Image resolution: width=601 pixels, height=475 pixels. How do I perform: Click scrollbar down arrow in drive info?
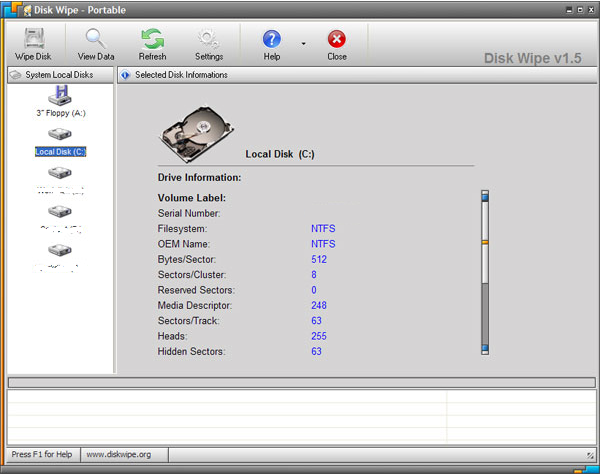[485, 349]
